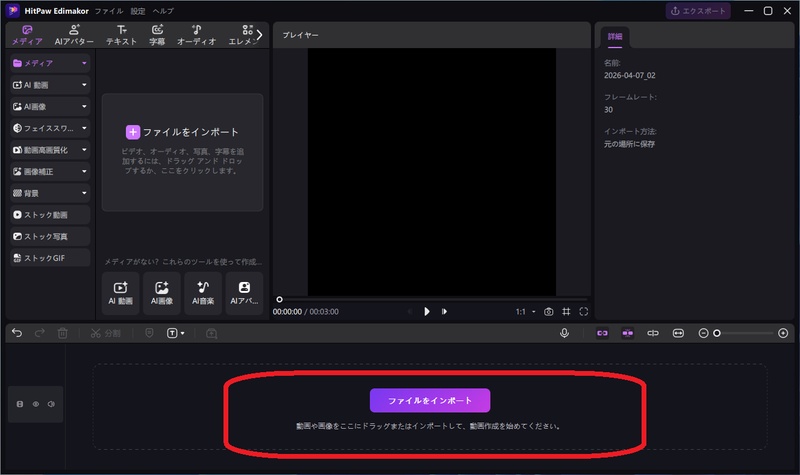Click the frame rate value 30
This screenshot has width=800, height=475.
click(x=608, y=110)
